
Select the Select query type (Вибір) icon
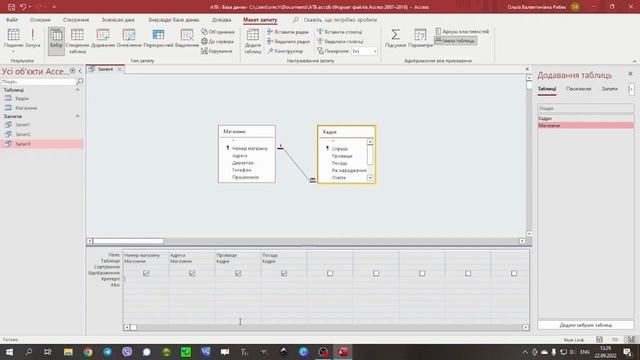click(56, 41)
